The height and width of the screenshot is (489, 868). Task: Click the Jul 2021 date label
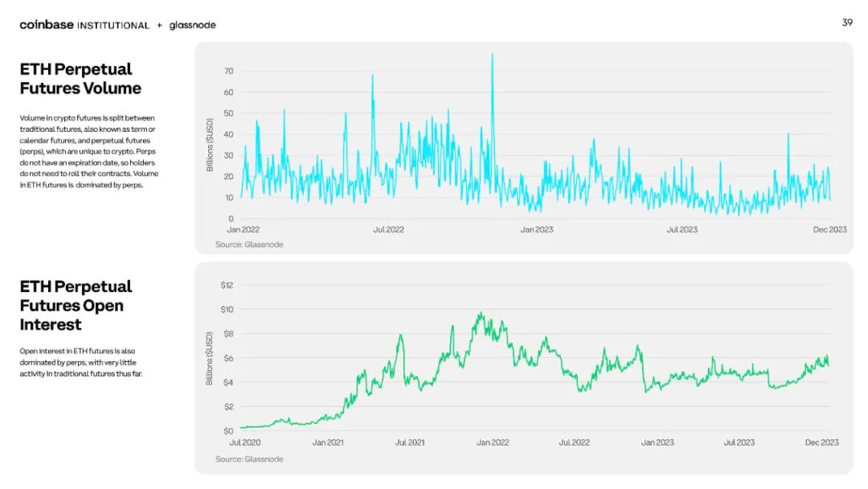(x=410, y=442)
